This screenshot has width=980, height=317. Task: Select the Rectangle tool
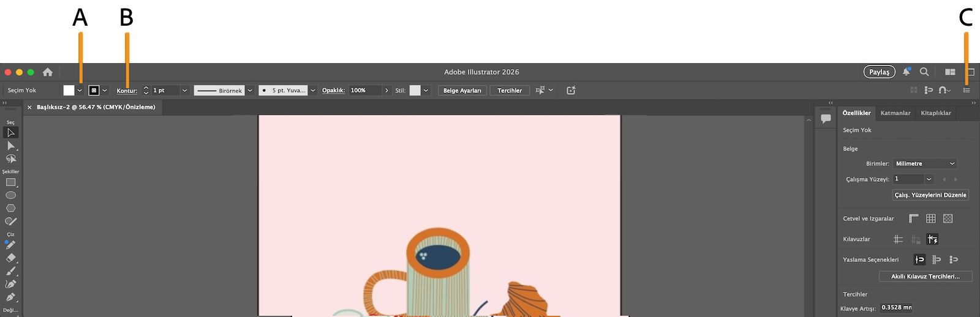(10, 182)
